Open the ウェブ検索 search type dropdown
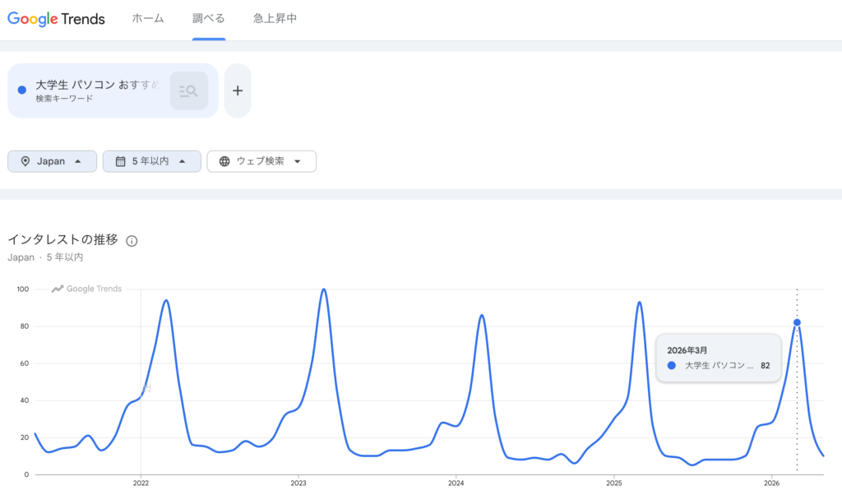Screen dimensions: 842x504 point(261,161)
